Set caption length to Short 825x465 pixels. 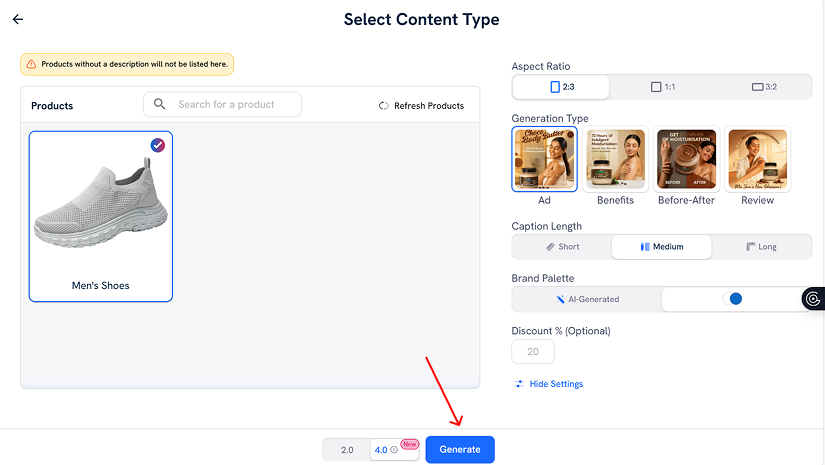562,247
